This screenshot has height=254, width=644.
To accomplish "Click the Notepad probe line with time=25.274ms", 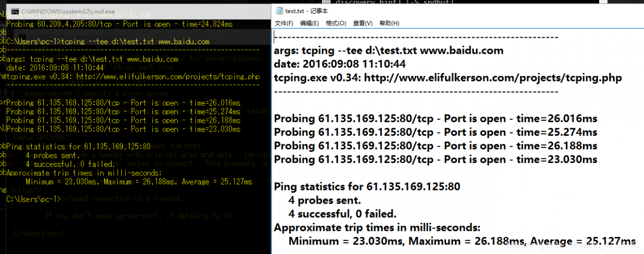I will 436,132.
